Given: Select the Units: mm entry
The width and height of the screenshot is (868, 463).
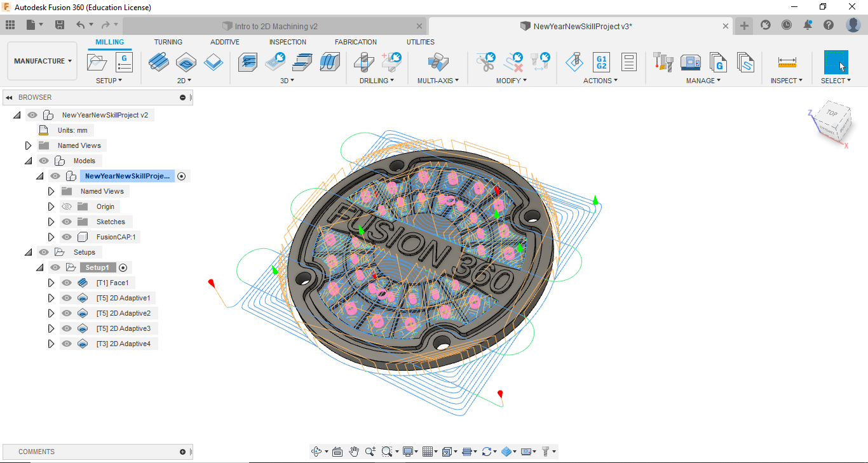Looking at the screenshot, I should click(72, 130).
